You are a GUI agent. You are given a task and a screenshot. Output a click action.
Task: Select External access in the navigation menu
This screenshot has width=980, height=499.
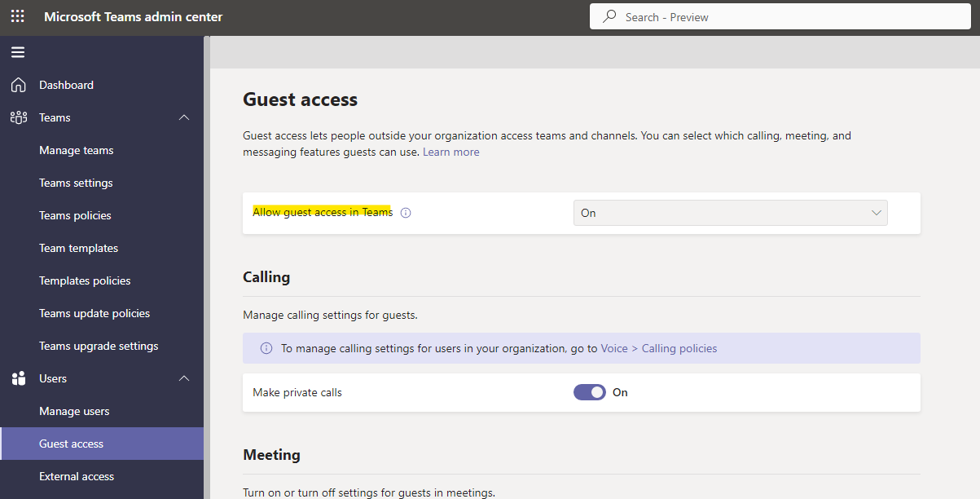pos(77,475)
